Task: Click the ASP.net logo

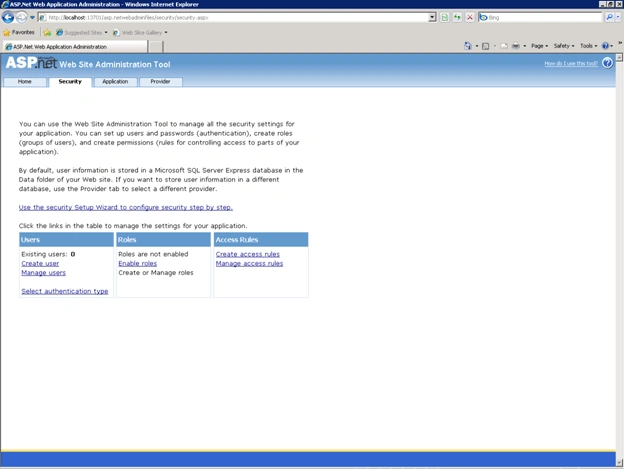Action: [x=31, y=63]
